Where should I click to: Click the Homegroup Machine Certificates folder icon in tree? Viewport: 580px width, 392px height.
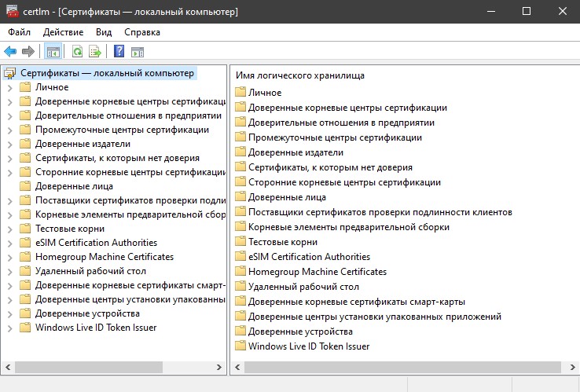(25, 257)
